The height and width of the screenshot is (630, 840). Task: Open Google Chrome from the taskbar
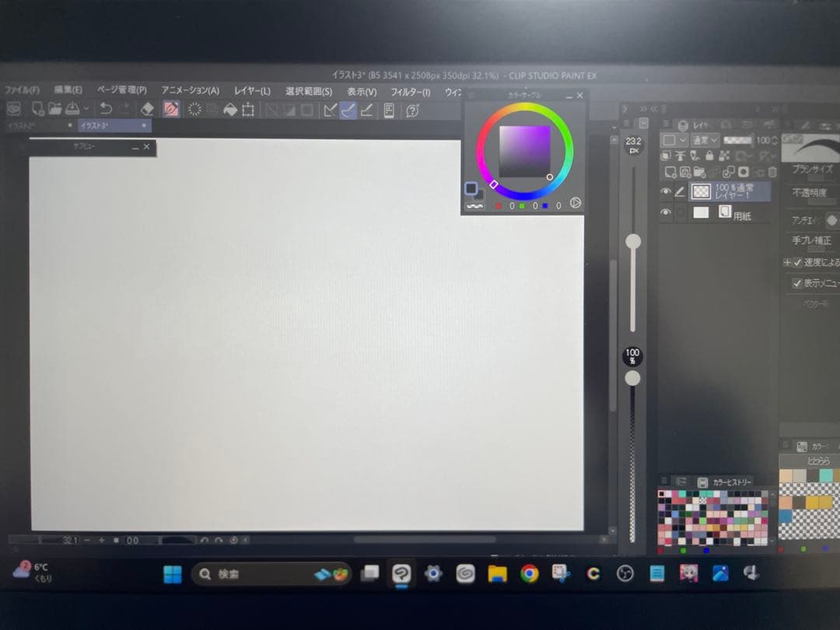pos(530,574)
